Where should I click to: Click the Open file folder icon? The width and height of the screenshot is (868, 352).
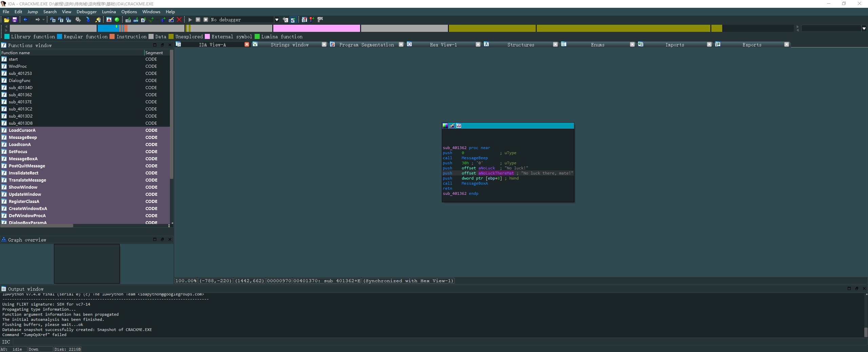tap(6, 20)
